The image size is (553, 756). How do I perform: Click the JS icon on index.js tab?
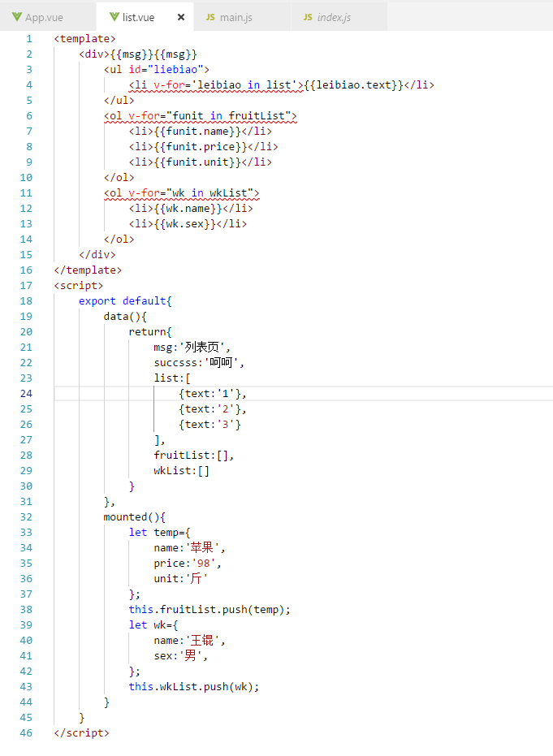click(x=308, y=17)
